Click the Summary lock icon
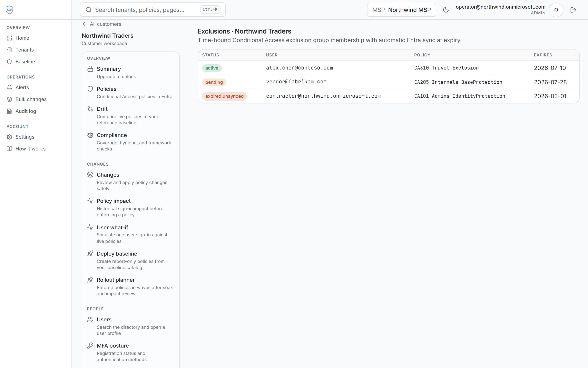The height and width of the screenshot is (368, 588). click(90, 69)
